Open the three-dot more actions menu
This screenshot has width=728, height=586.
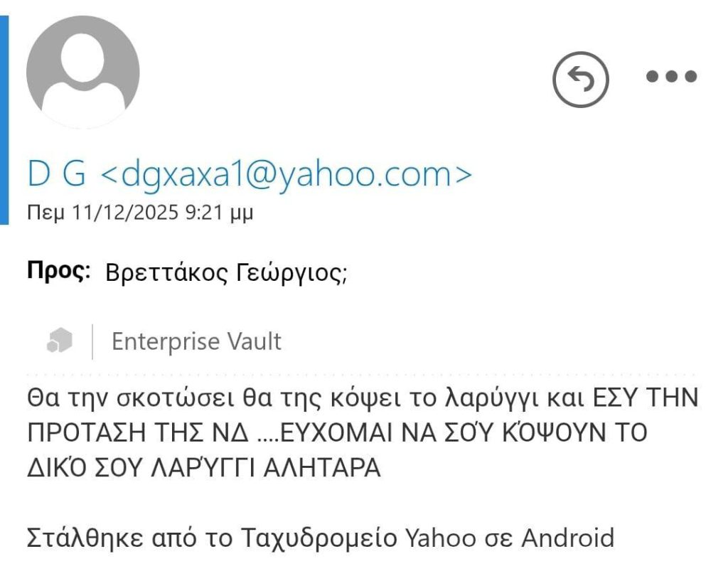point(671,77)
